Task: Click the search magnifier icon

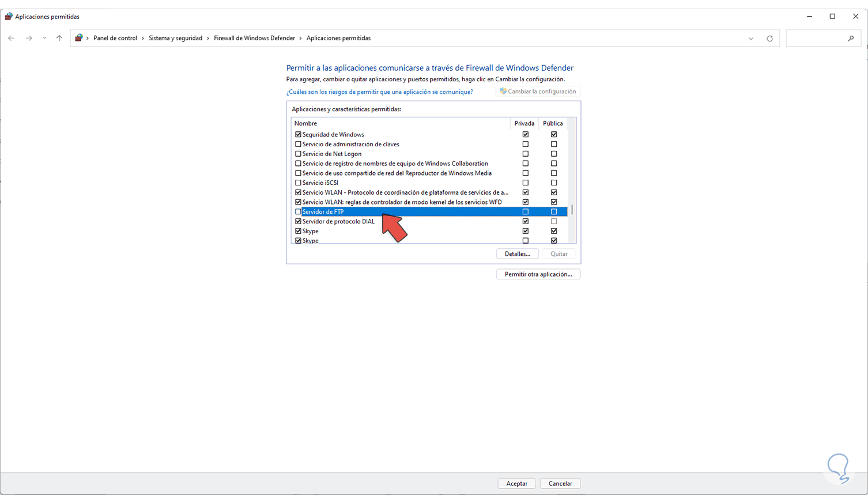Action: (851, 39)
